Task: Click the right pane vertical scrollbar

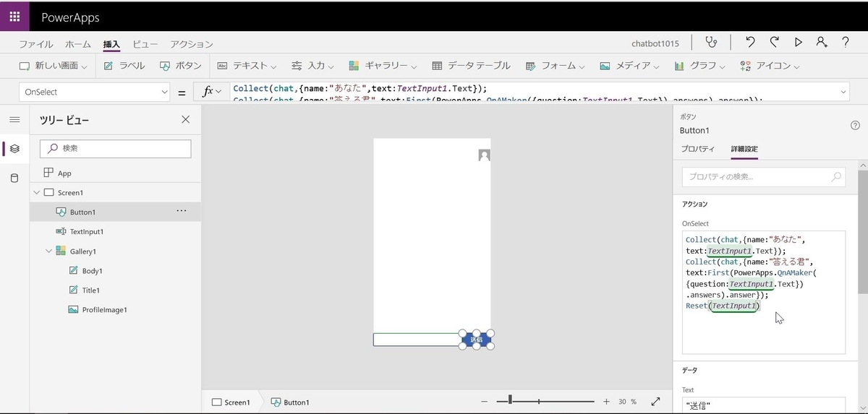Action: [863, 231]
